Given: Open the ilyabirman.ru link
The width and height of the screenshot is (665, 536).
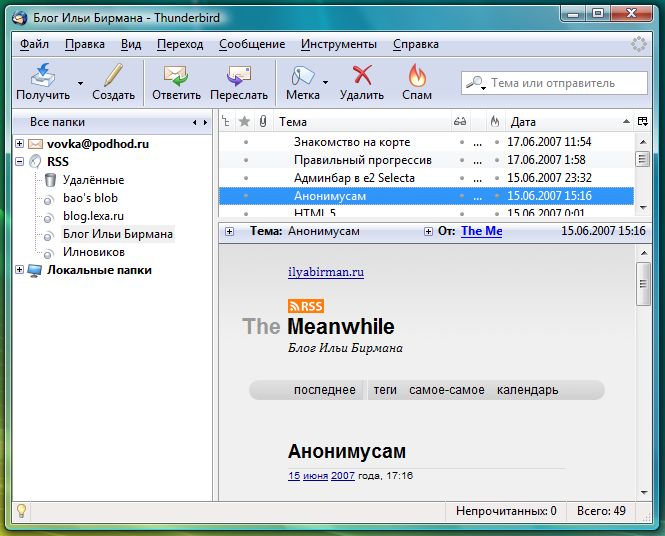Looking at the screenshot, I should tap(325, 272).
